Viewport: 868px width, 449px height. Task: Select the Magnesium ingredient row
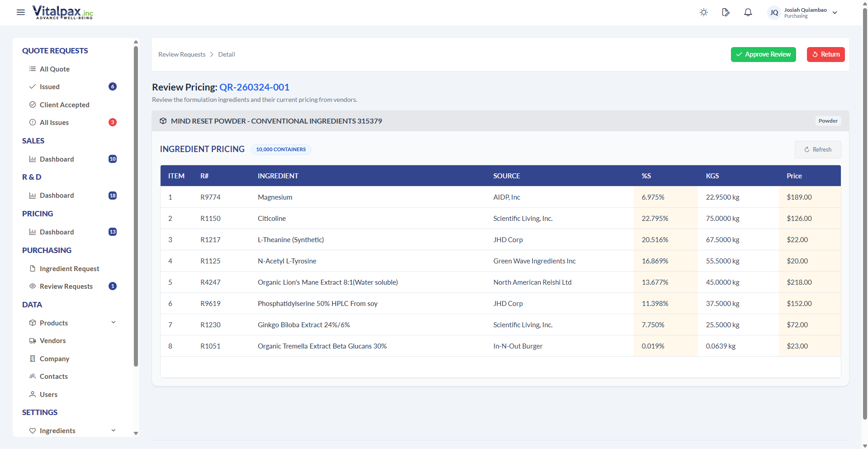[500, 197]
